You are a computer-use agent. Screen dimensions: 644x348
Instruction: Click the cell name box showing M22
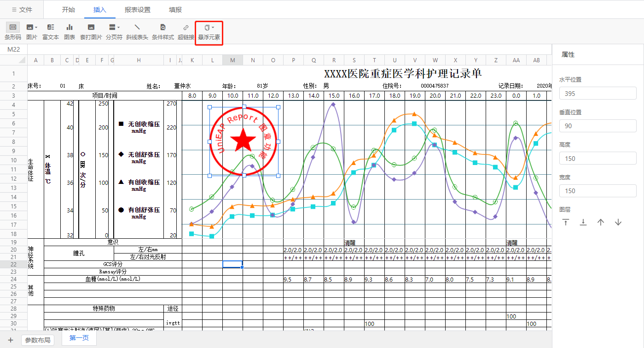(x=13, y=49)
